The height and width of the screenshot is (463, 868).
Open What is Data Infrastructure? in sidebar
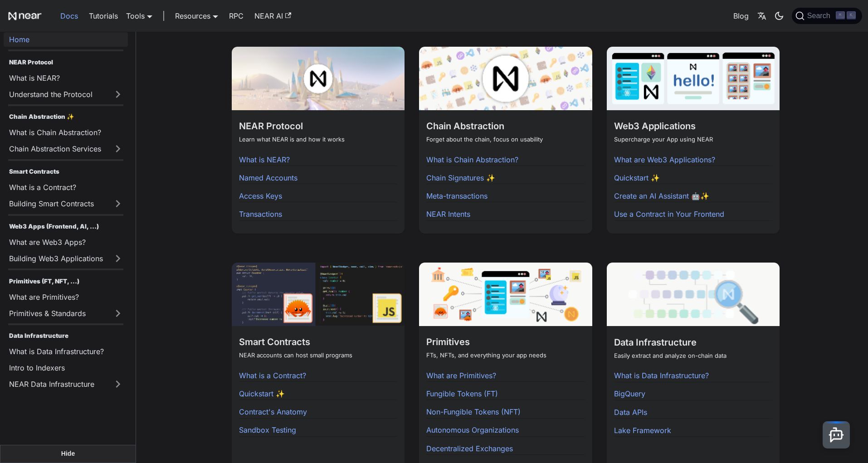[x=56, y=351]
